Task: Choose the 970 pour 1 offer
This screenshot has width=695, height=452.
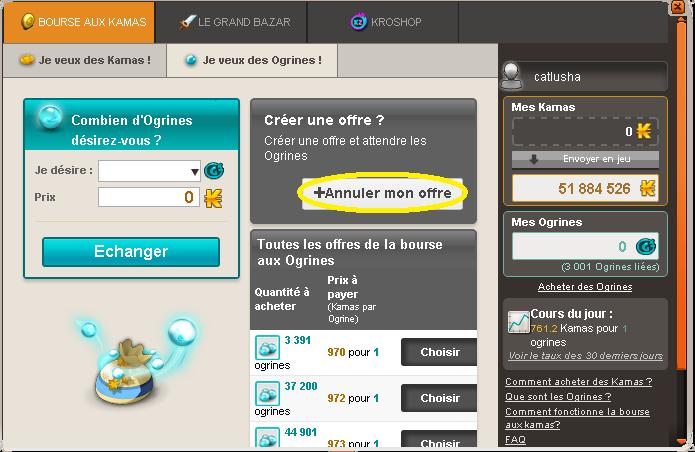Action: coord(439,352)
